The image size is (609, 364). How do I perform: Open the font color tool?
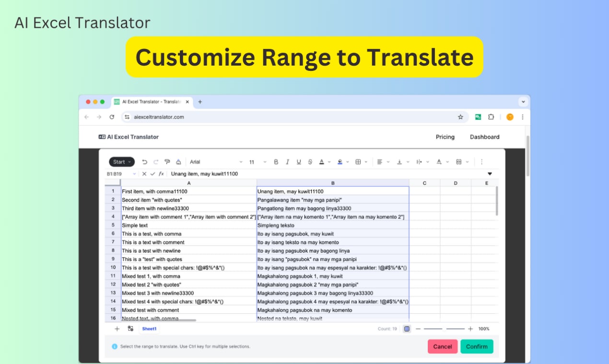click(322, 162)
